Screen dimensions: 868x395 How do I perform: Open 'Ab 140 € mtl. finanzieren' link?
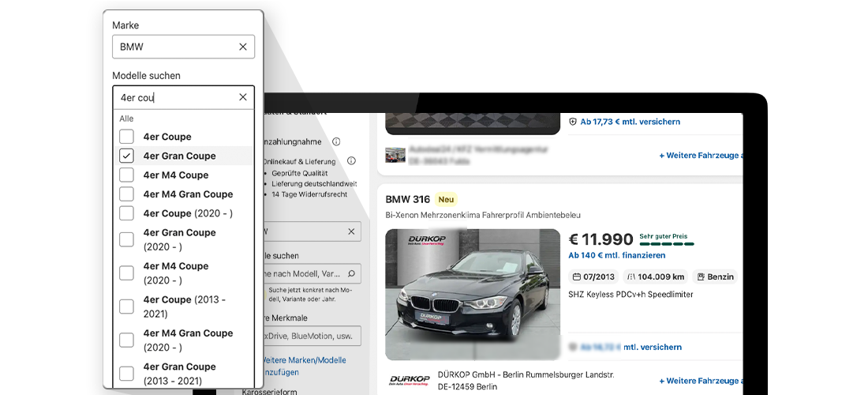(616, 256)
